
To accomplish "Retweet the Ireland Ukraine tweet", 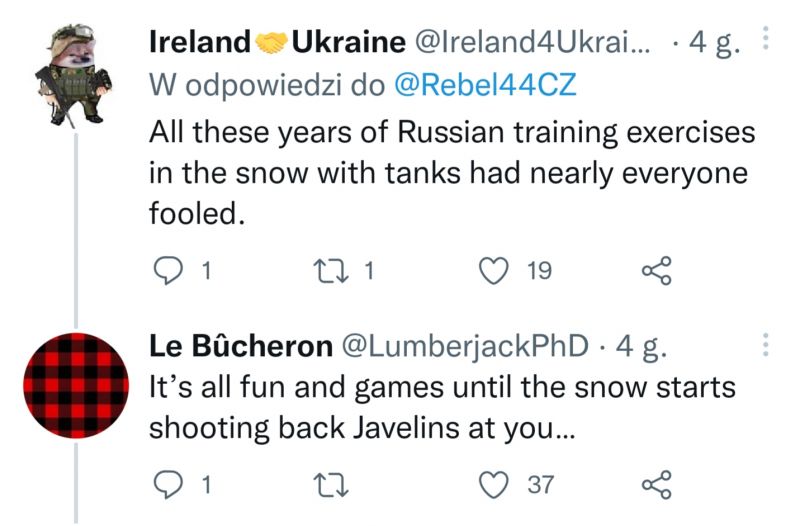I will [x=331, y=270].
